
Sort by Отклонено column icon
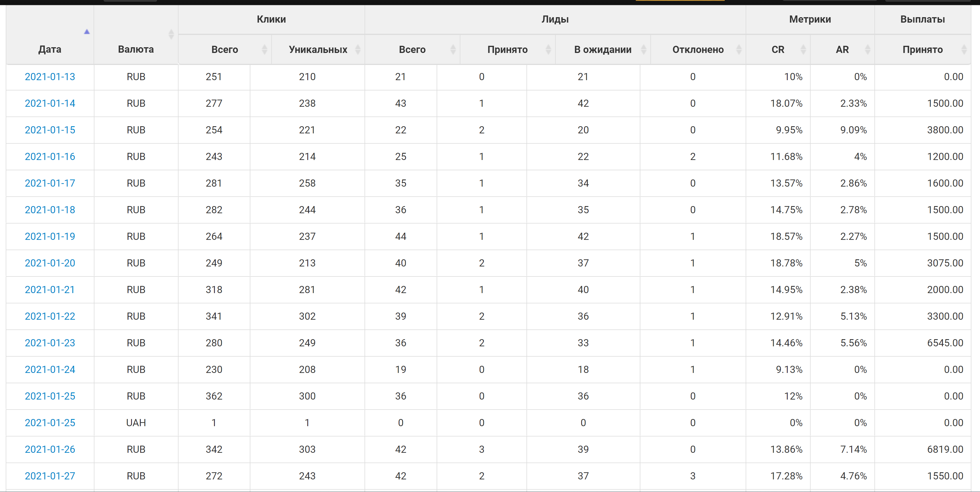pos(739,50)
